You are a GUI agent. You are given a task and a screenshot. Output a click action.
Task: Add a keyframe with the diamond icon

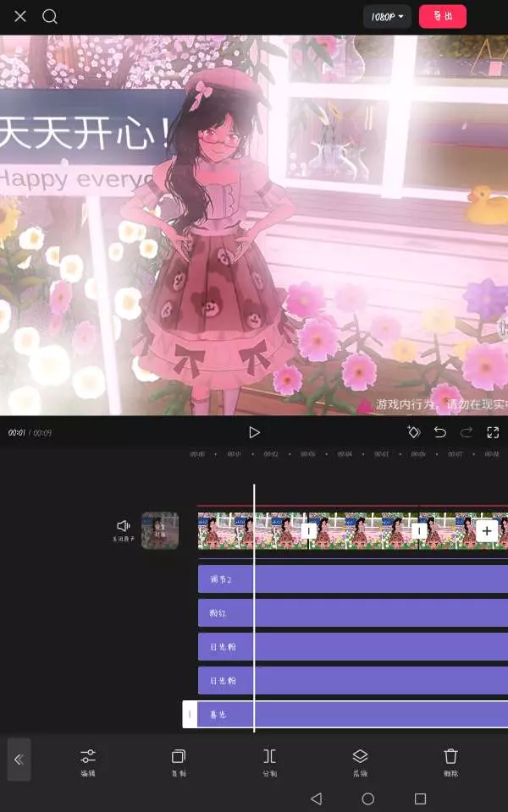413,432
